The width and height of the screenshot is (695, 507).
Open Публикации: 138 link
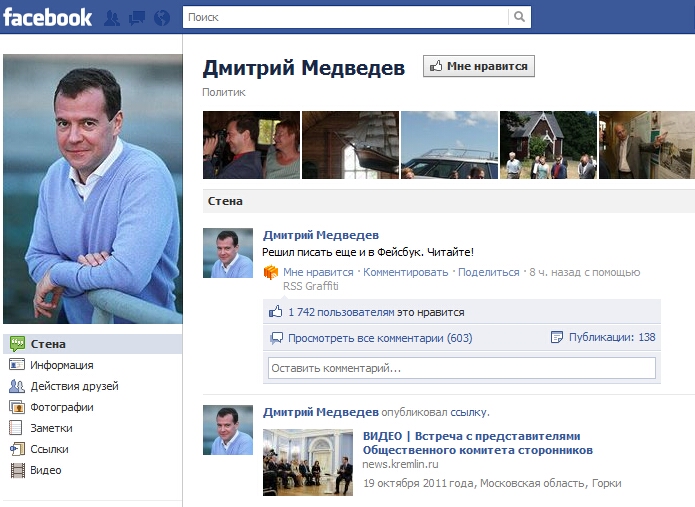point(612,337)
